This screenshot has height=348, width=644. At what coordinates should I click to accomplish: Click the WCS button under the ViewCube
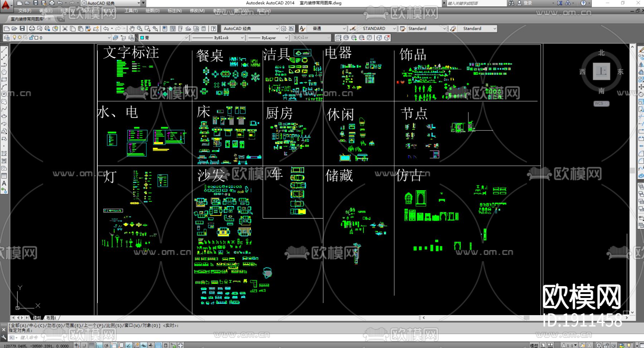click(601, 104)
